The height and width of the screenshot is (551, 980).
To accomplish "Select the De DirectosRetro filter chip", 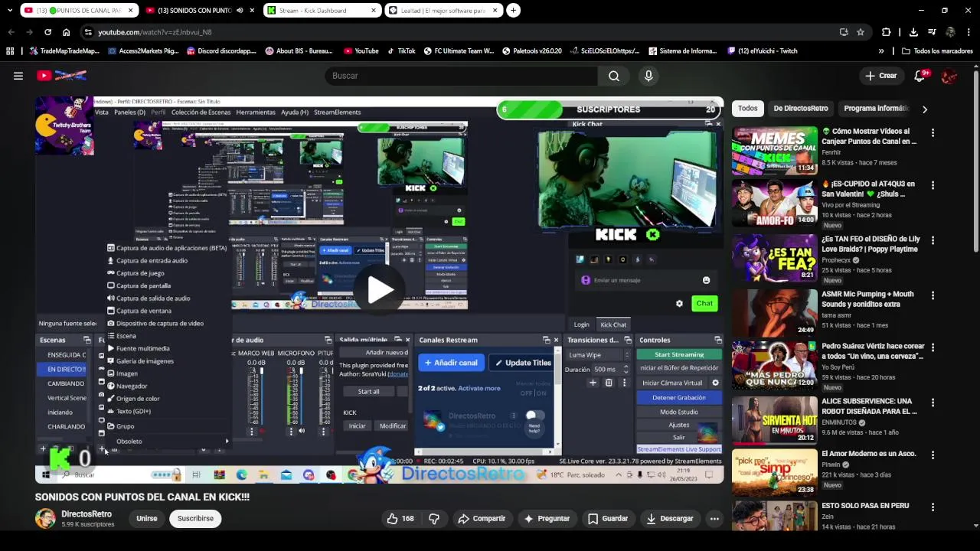I will [x=800, y=109].
